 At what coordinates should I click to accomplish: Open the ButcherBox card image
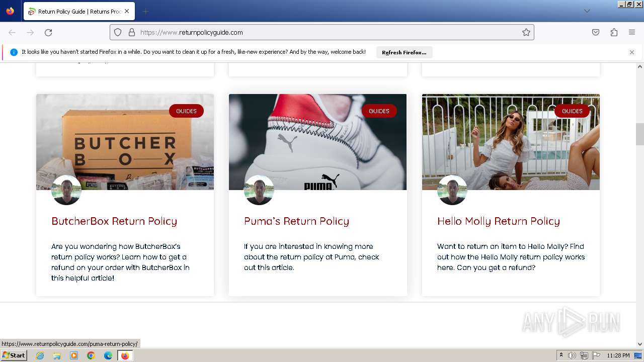(125, 142)
